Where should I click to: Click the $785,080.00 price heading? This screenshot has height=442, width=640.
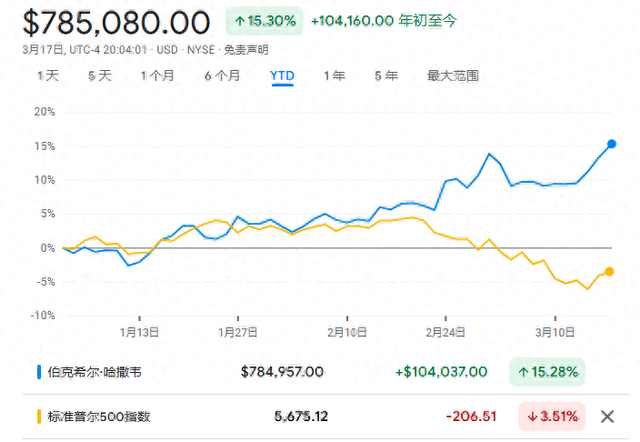115,21
